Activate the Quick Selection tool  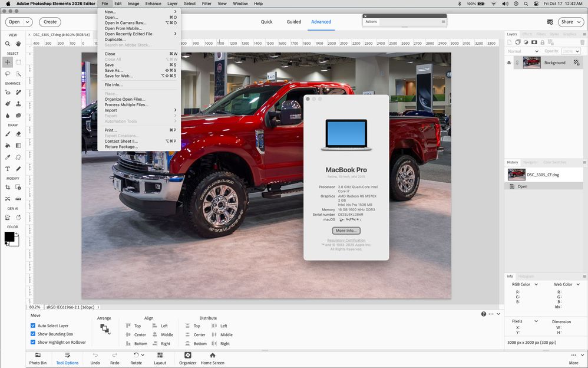(18, 74)
